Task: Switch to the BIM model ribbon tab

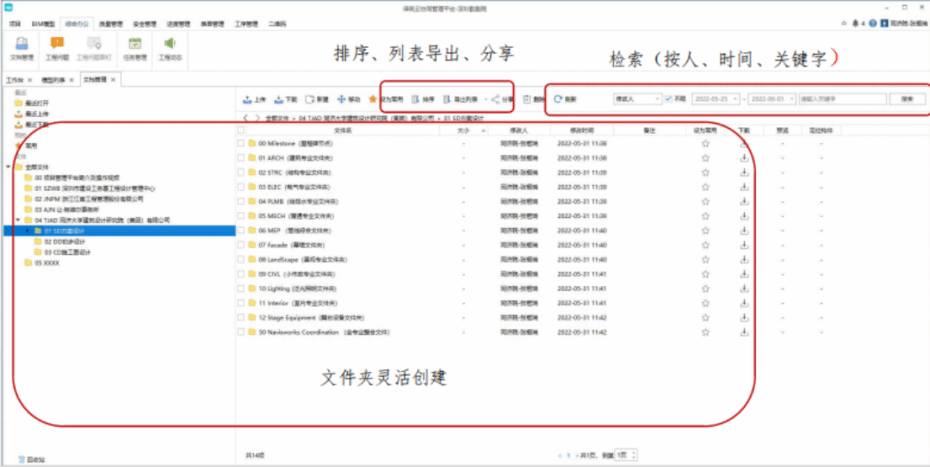Action: [x=43, y=24]
